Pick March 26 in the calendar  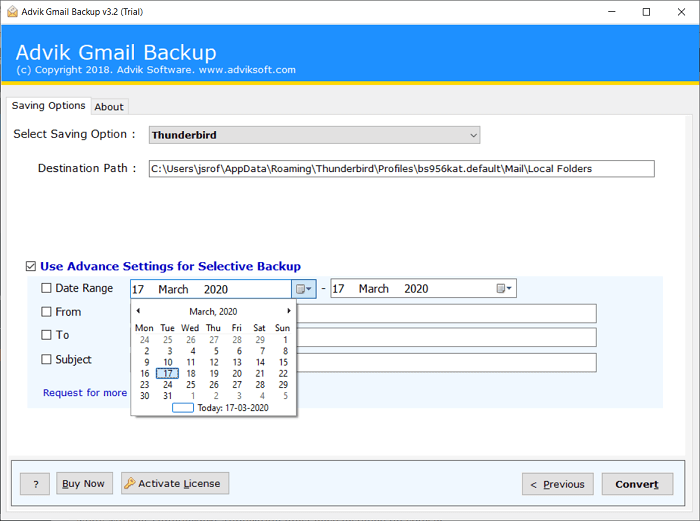pos(214,385)
